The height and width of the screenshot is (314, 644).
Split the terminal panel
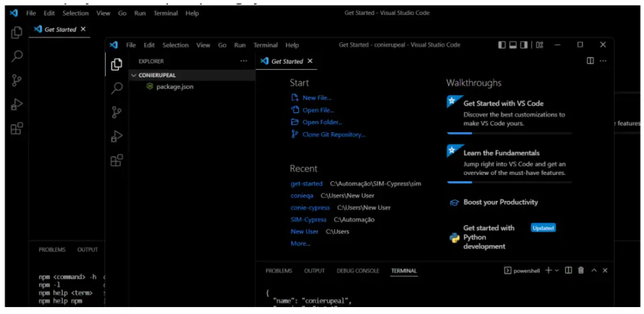click(x=568, y=271)
